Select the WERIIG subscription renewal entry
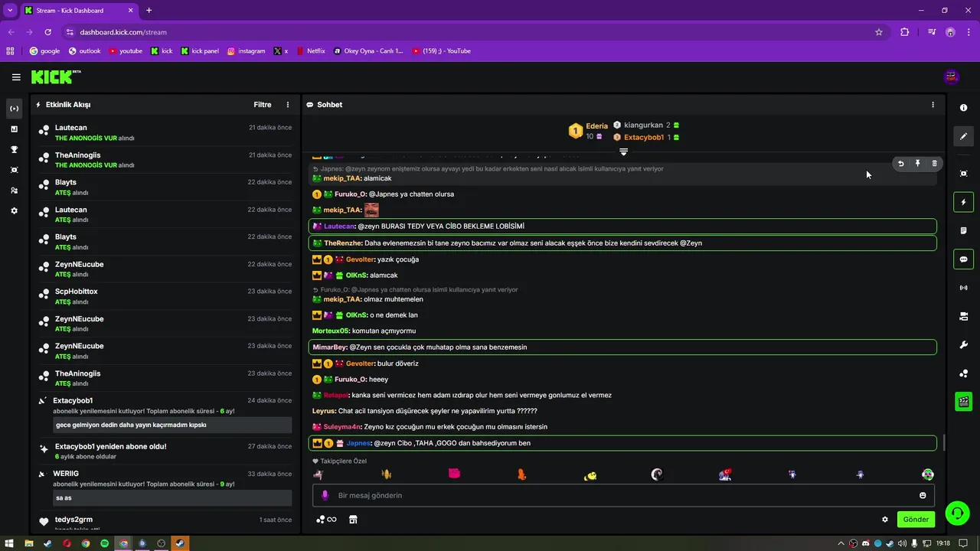The height and width of the screenshot is (551, 980). [x=166, y=487]
